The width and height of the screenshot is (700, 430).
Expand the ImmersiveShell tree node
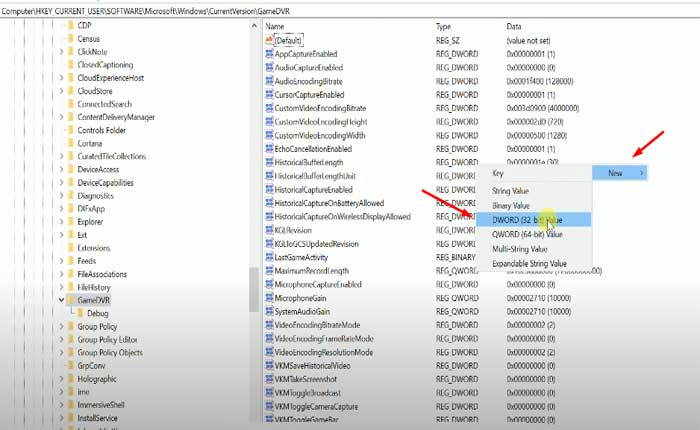[x=62, y=405]
